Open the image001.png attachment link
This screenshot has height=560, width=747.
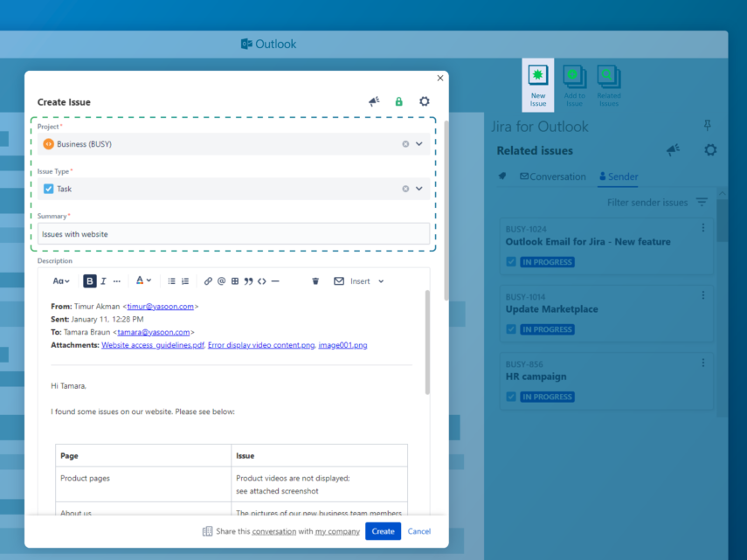point(342,345)
